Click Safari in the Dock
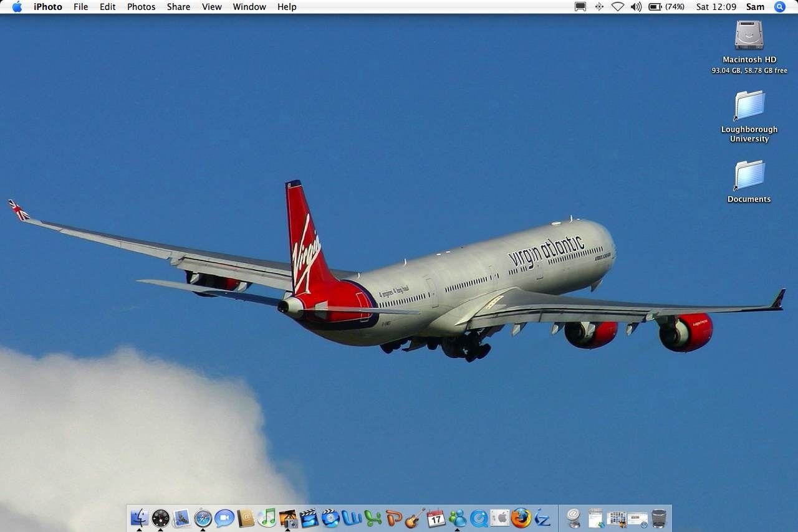Screen dimensions: 798x532 click(x=203, y=518)
